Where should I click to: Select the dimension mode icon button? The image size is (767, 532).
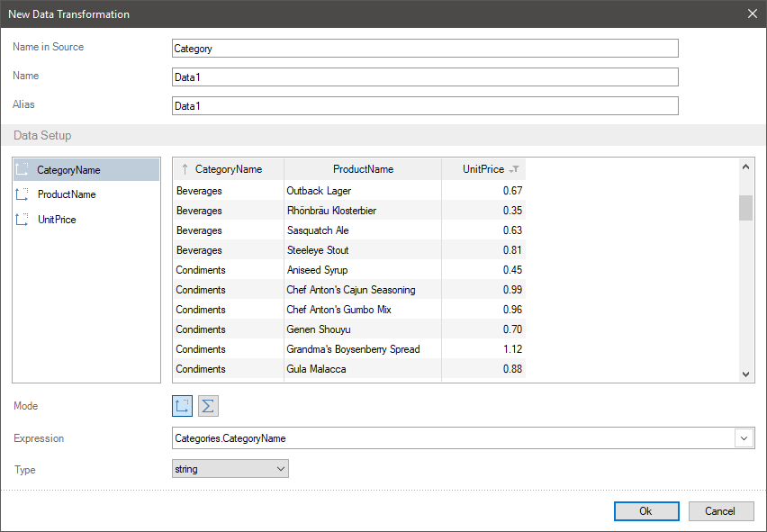click(x=183, y=406)
